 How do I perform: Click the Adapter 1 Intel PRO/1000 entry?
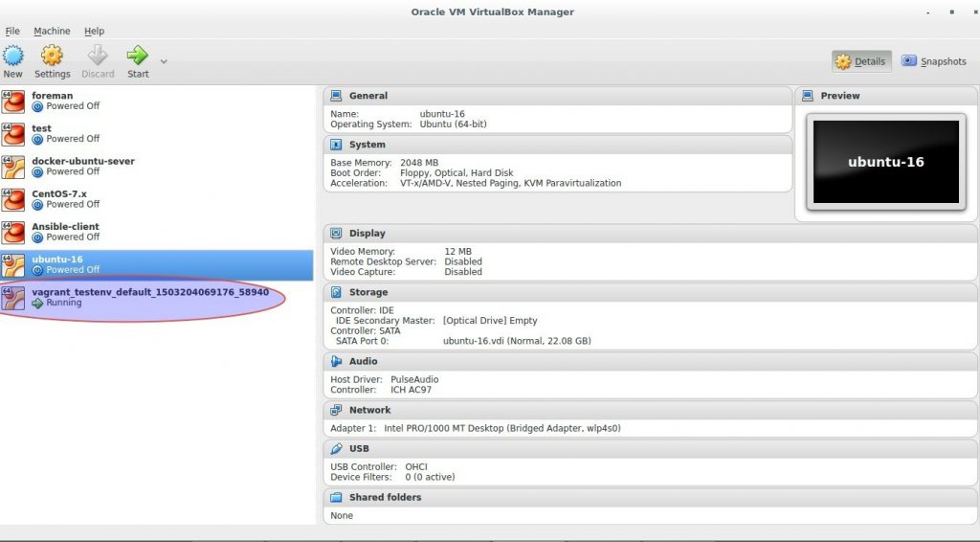click(x=501, y=428)
